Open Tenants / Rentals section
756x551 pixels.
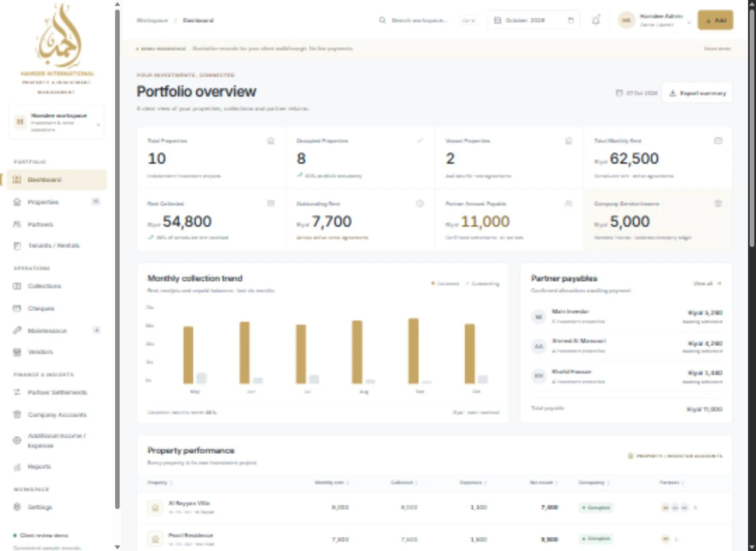56,246
